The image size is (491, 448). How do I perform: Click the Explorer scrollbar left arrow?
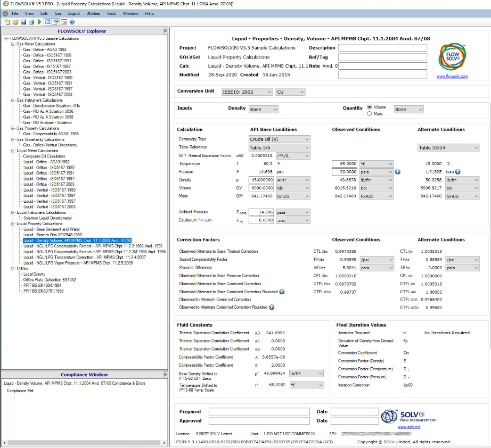point(4,443)
